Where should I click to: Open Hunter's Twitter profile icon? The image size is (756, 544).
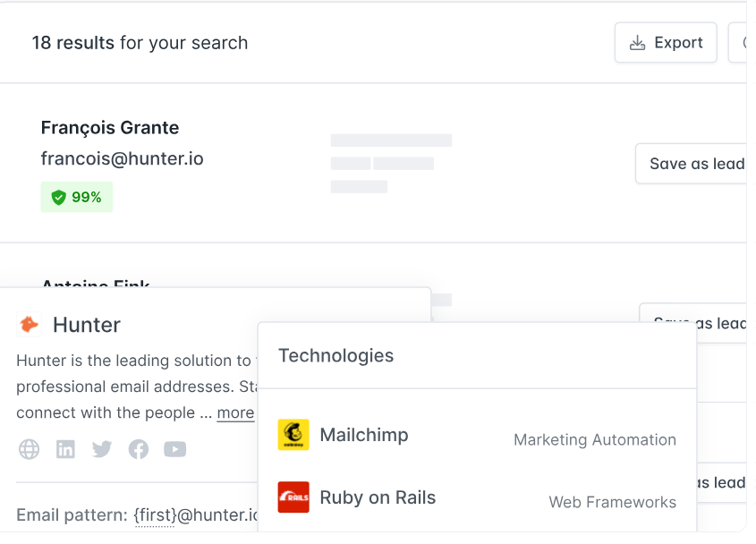pos(102,449)
